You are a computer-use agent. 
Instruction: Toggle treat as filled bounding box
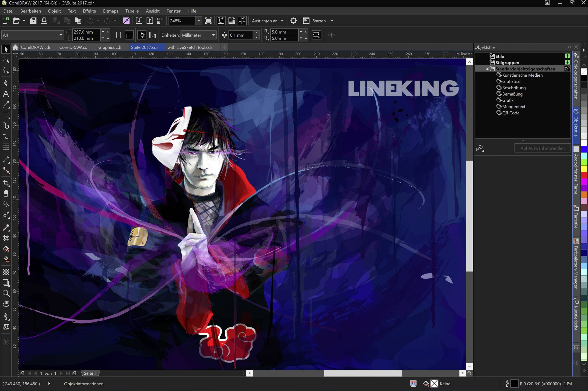click(x=316, y=35)
